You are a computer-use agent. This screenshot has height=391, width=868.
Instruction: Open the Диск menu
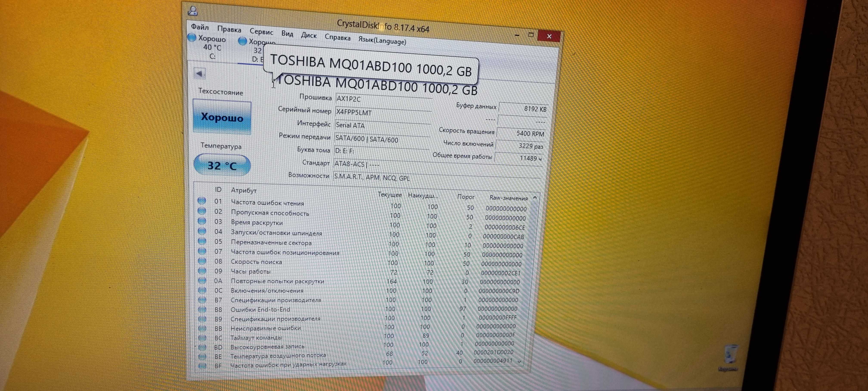(x=309, y=35)
